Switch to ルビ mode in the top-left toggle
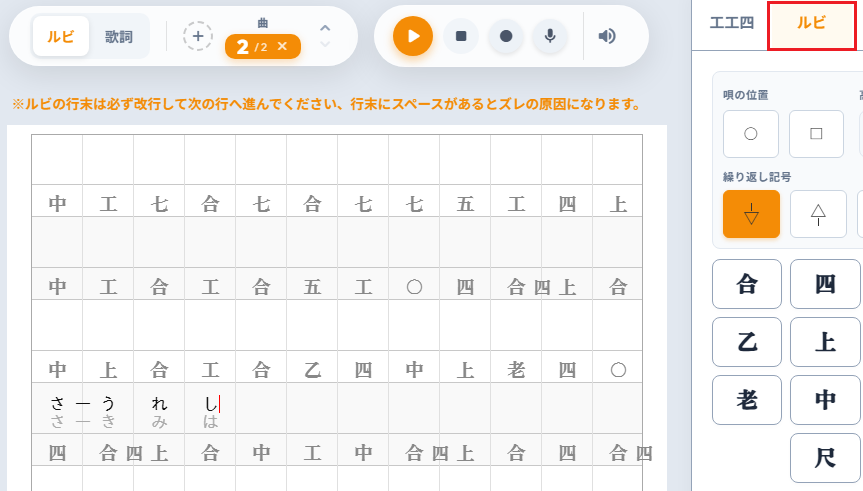This screenshot has width=863, height=491. (61, 36)
